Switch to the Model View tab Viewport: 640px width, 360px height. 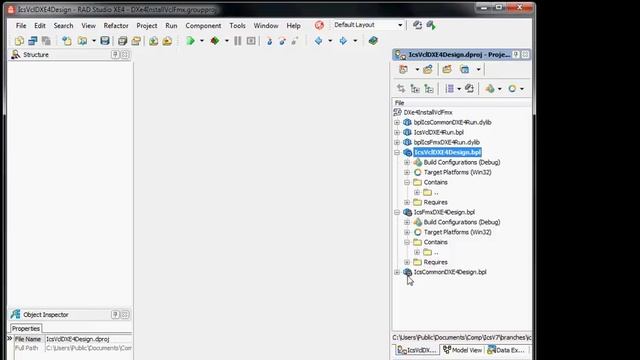[462, 350]
